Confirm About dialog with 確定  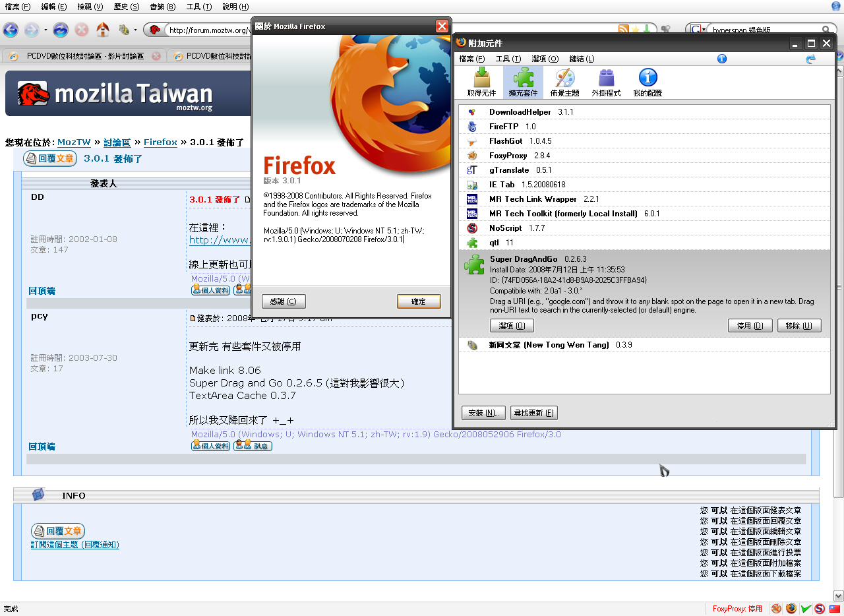tap(419, 301)
